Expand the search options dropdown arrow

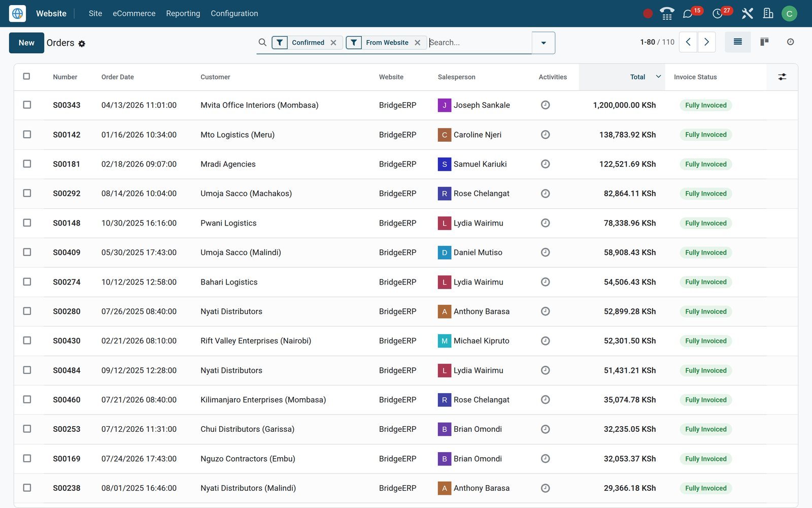544,43
